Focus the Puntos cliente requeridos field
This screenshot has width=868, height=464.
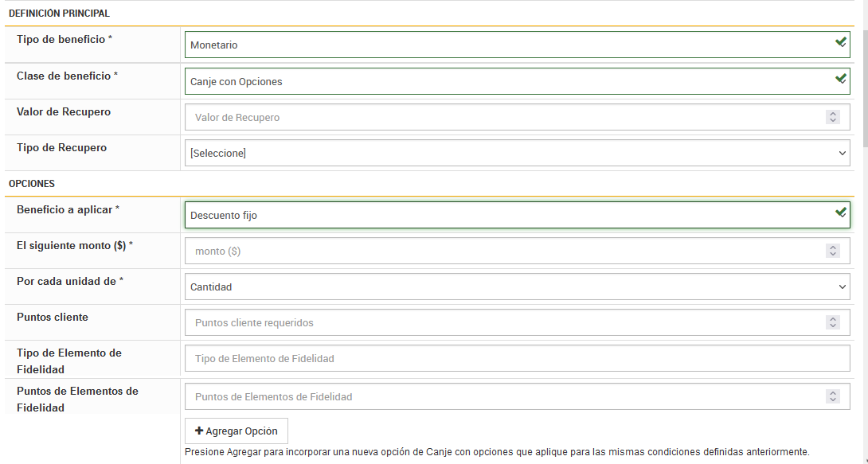(x=502, y=322)
